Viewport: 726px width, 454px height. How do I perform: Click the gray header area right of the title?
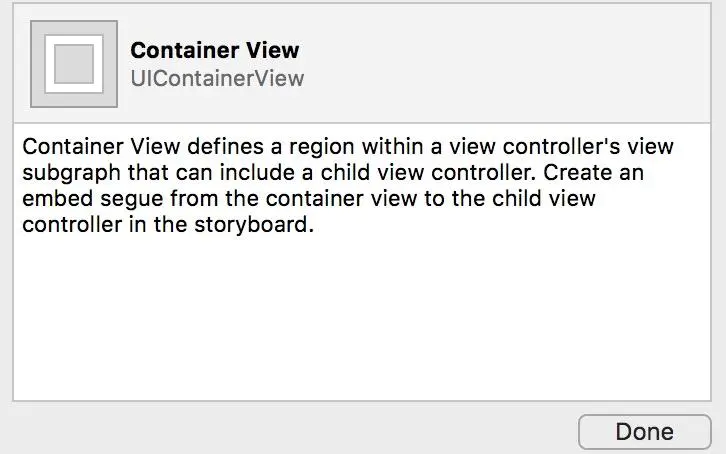click(x=520, y=64)
